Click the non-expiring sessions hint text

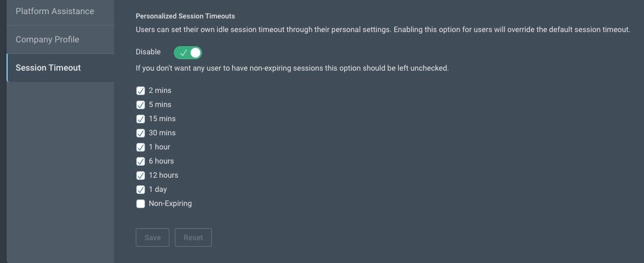point(292,68)
